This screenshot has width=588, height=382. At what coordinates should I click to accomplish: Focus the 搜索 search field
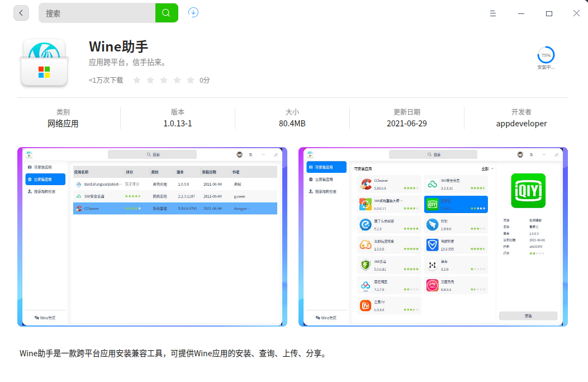pyautogui.click(x=97, y=13)
